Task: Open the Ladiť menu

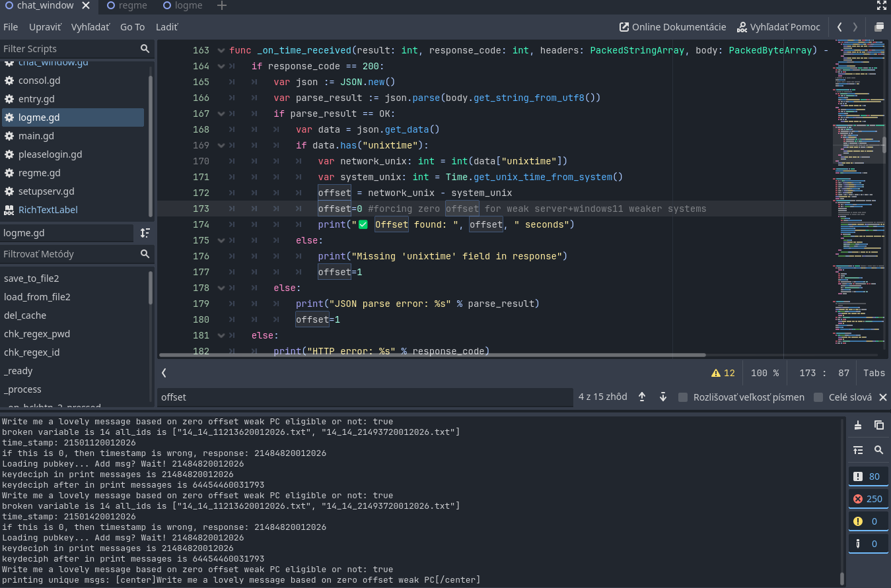Action: click(x=166, y=27)
